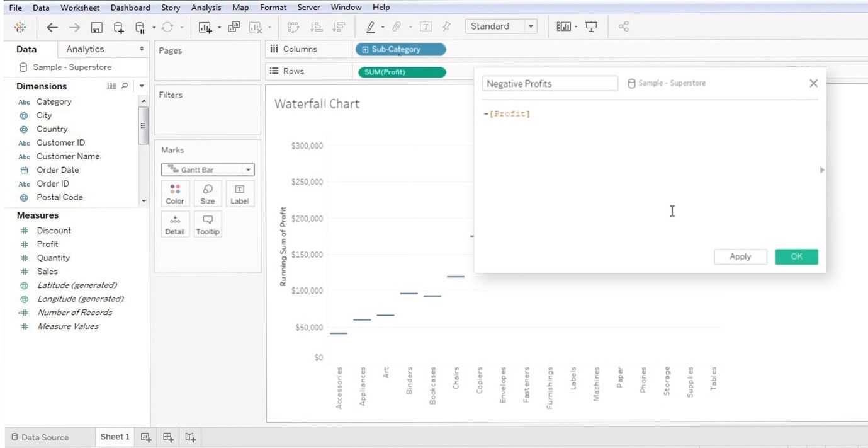
Task: Create a new story from bottom bar
Action: [190, 437]
